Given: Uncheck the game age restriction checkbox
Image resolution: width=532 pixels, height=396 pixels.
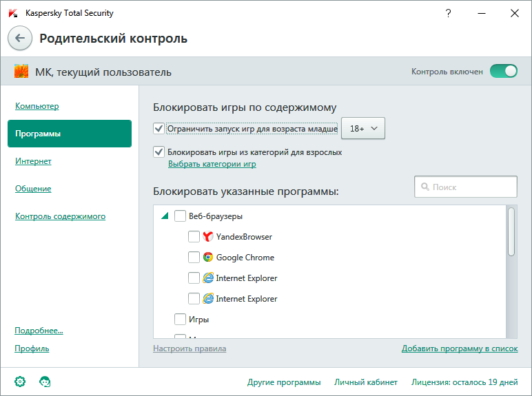Looking at the screenshot, I should click(159, 128).
